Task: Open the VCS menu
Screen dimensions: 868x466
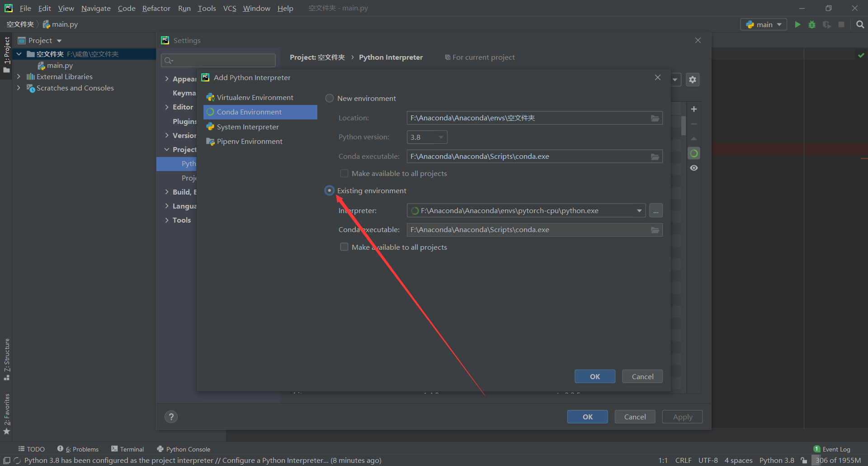Action: click(x=230, y=8)
